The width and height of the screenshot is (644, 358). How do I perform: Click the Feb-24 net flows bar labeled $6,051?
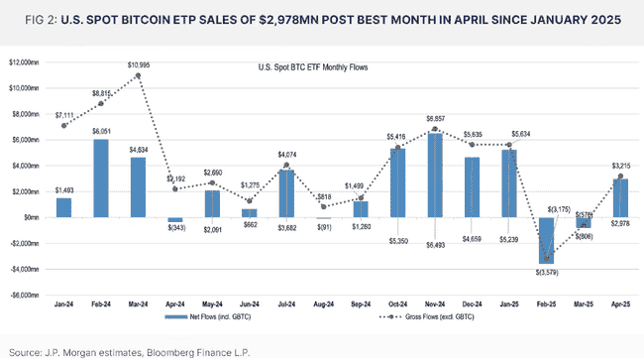(x=101, y=179)
